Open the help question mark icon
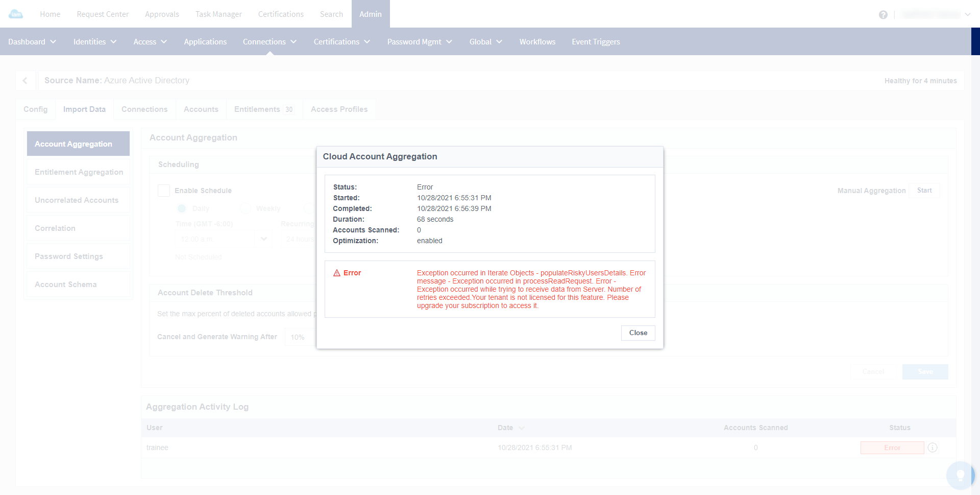 pyautogui.click(x=883, y=15)
